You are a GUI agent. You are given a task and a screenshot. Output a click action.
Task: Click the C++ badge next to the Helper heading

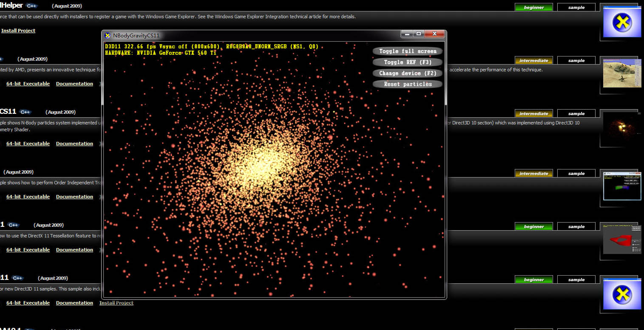click(x=31, y=6)
